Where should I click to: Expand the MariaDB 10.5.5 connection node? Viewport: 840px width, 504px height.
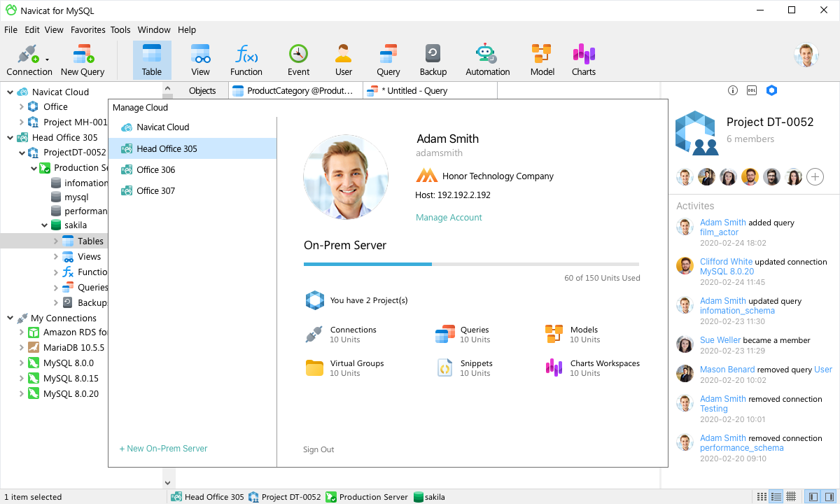(22, 348)
